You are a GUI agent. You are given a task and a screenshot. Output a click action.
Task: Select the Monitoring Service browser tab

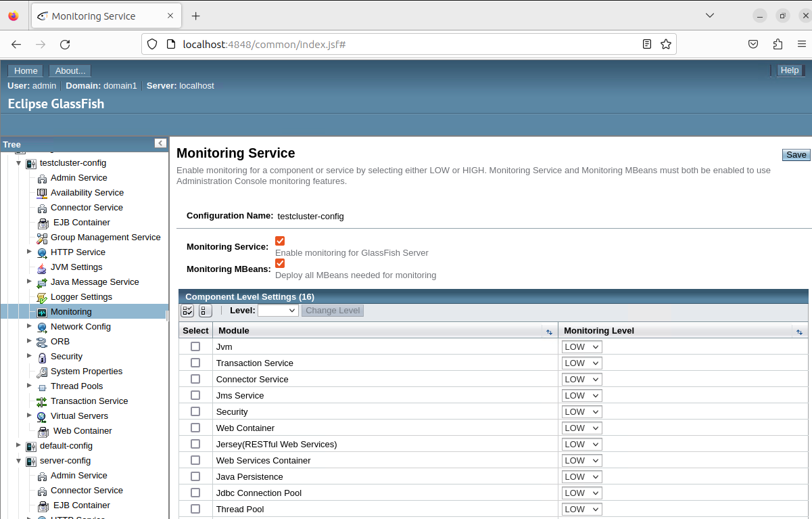point(105,16)
